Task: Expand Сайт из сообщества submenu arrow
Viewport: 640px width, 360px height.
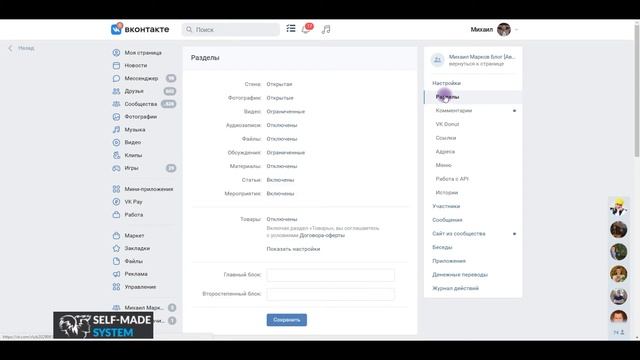Action: point(514,234)
